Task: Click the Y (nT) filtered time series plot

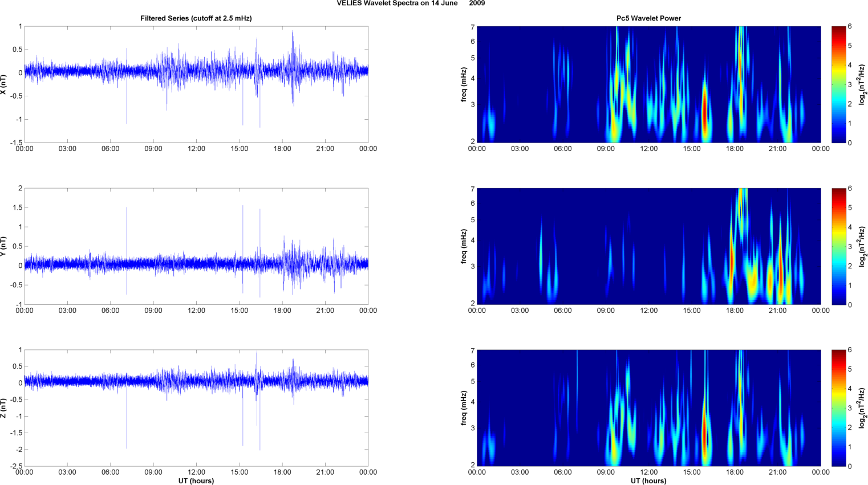Action: pos(196,246)
